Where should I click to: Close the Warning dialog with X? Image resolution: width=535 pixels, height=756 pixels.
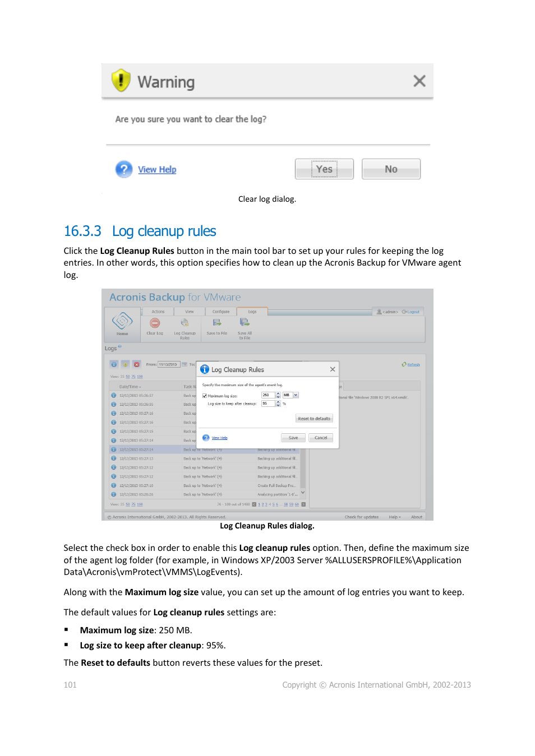[419, 81]
